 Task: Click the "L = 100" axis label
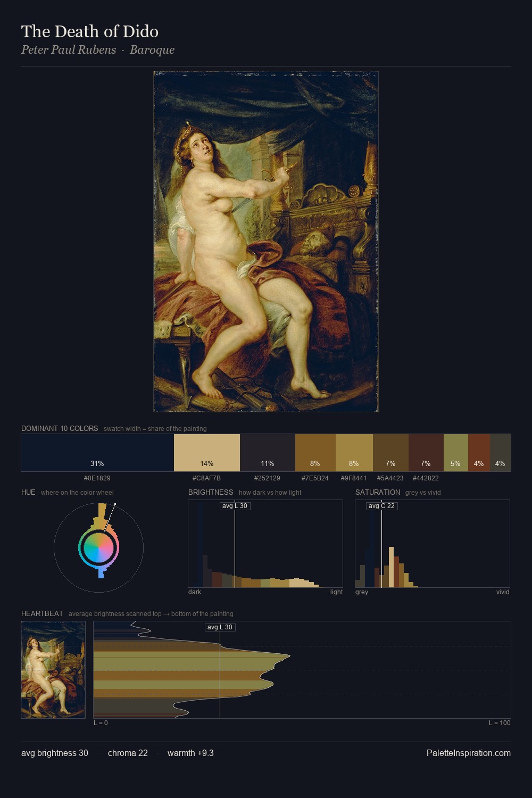(500, 723)
